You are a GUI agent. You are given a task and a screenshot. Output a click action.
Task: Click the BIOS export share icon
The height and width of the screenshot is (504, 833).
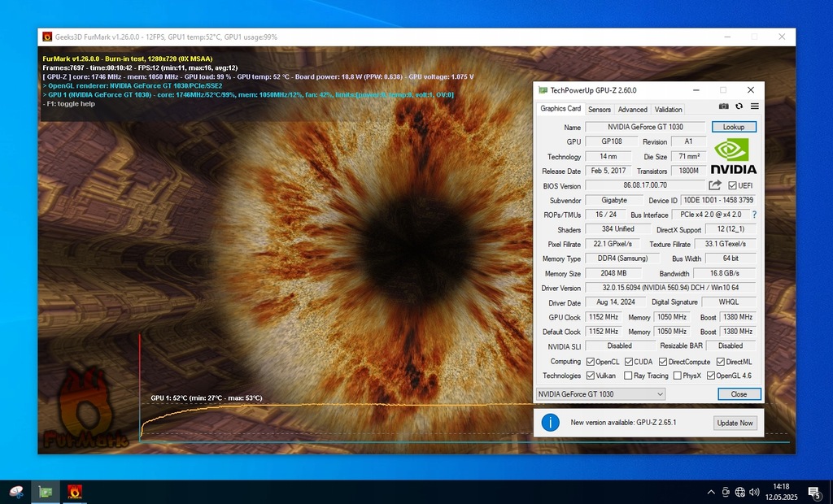coord(715,185)
